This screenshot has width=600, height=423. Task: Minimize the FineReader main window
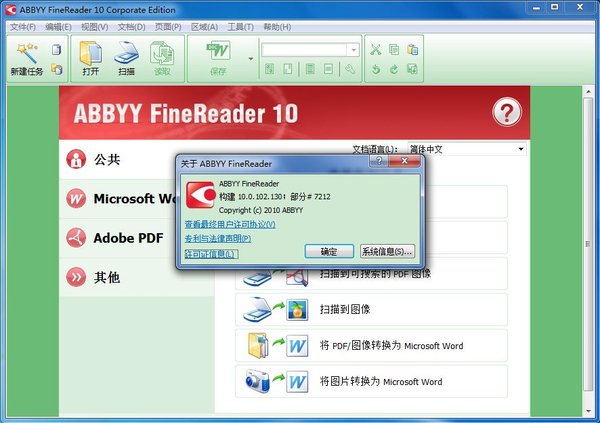[x=536, y=7]
